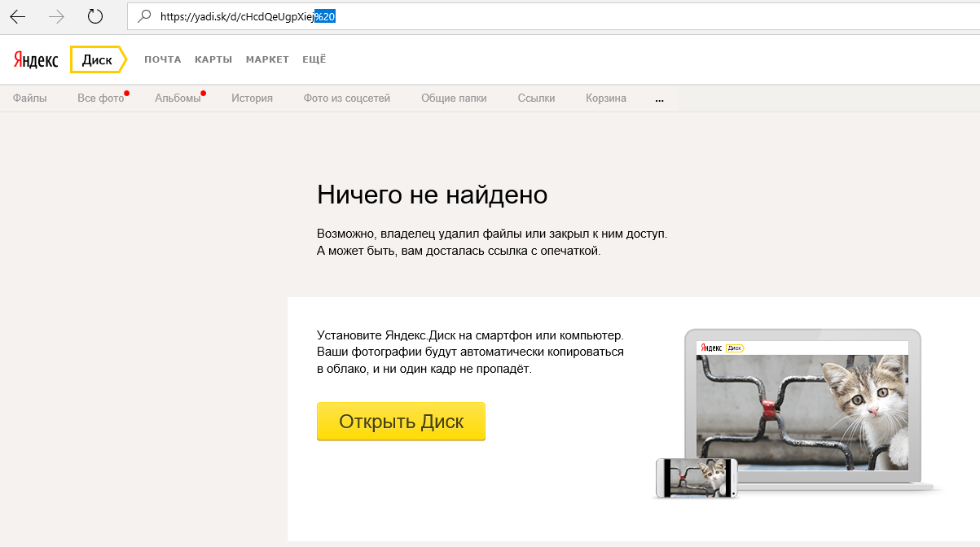Screen dimensions: 980x547
Task: Switch to the Фото из соцсетей tab
Action: 347,98
